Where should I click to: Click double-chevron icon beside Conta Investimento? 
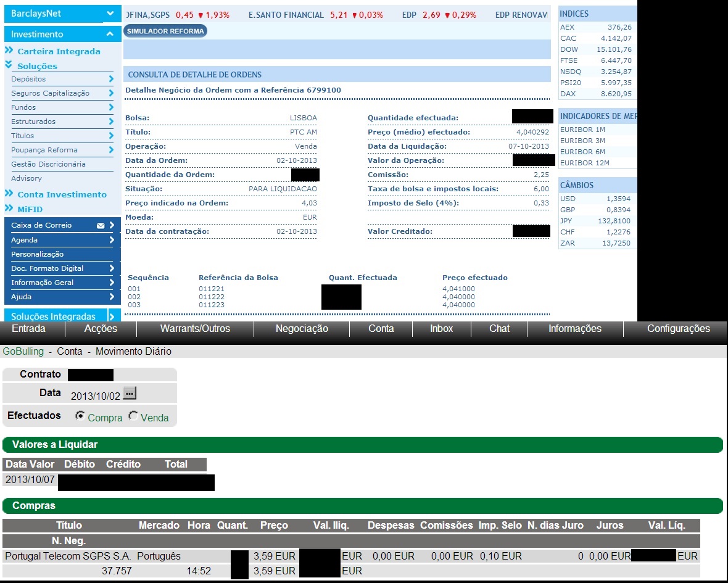point(9,193)
